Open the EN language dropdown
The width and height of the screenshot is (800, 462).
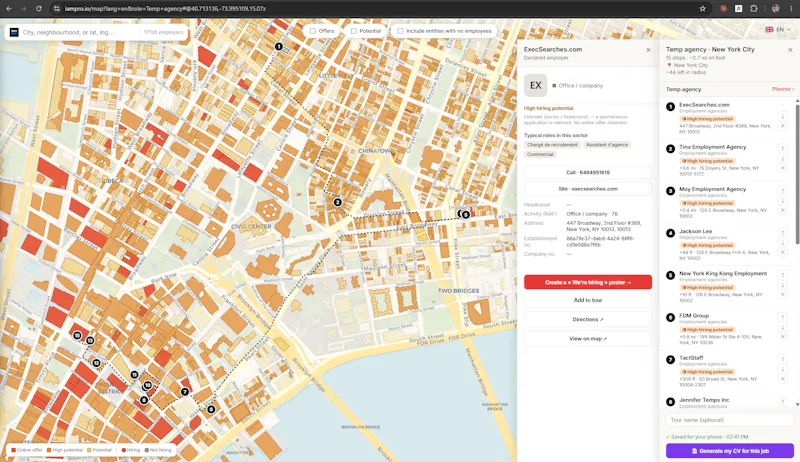tap(778, 30)
